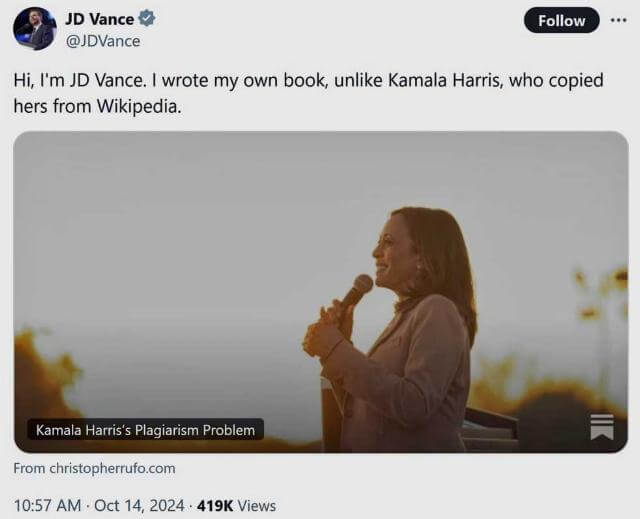This screenshot has height=519, width=640.
Task: Click the word Wikipedia in the tweet
Action: [x=141, y=107]
